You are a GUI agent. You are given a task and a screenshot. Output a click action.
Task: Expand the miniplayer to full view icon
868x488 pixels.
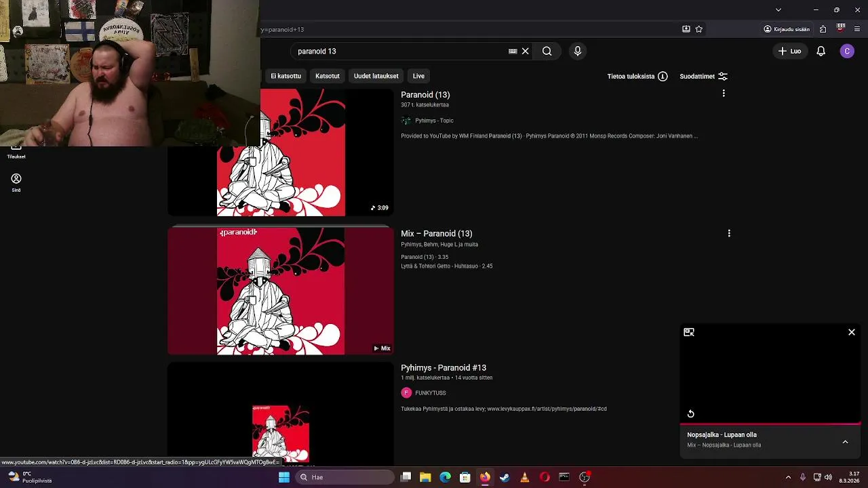[689, 332]
